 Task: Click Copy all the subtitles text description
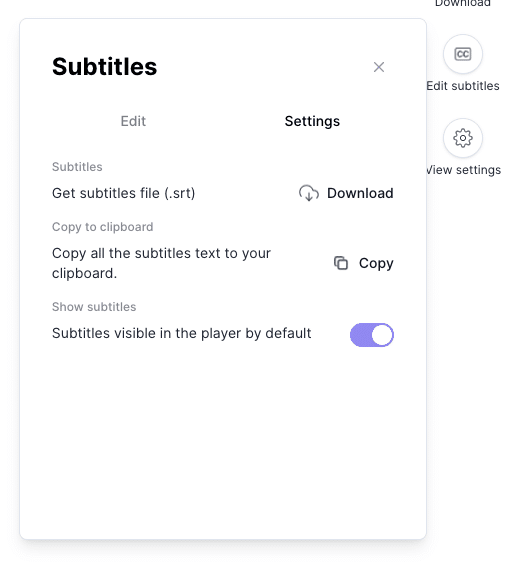(161, 263)
